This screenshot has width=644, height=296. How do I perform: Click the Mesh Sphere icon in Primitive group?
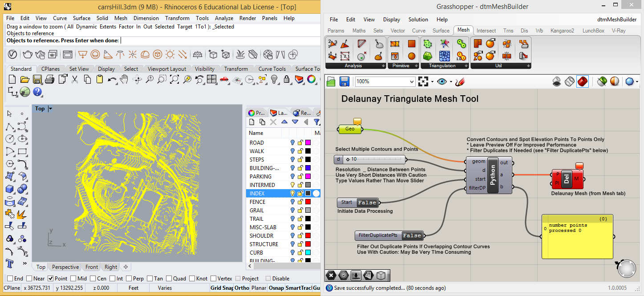tap(411, 56)
